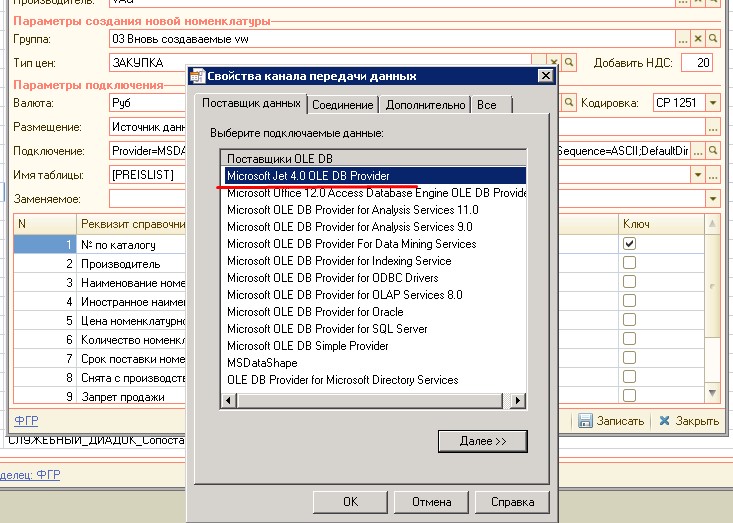Expand the Имя таблицы dropdown arrow
Screen dimensions: 733x523
(x=698, y=175)
